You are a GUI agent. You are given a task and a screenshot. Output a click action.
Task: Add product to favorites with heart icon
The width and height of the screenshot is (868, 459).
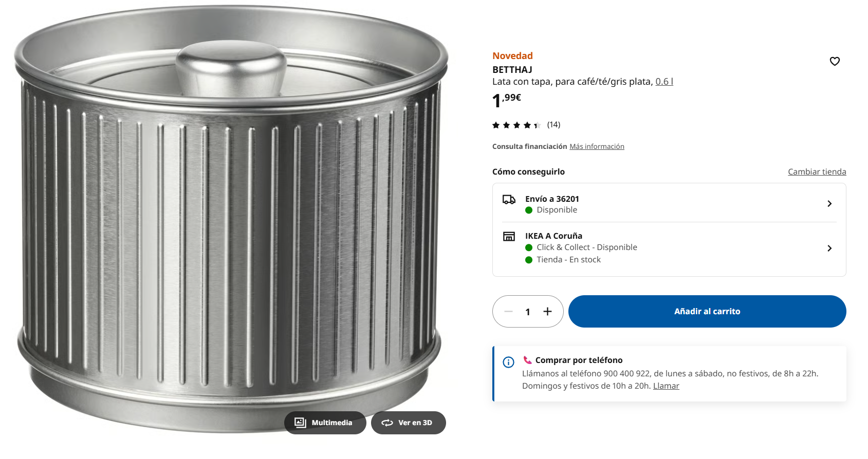click(x=835, y=62)
